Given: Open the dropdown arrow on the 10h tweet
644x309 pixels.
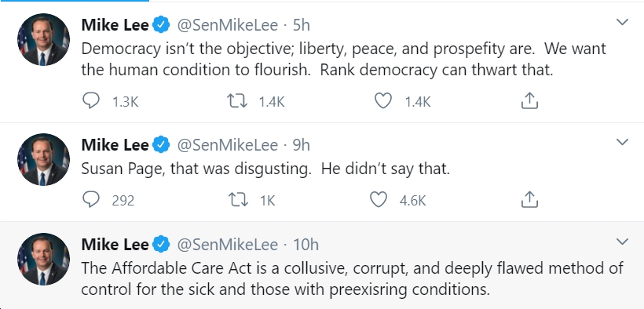Looking at the screenshot, I should point(623,242).
